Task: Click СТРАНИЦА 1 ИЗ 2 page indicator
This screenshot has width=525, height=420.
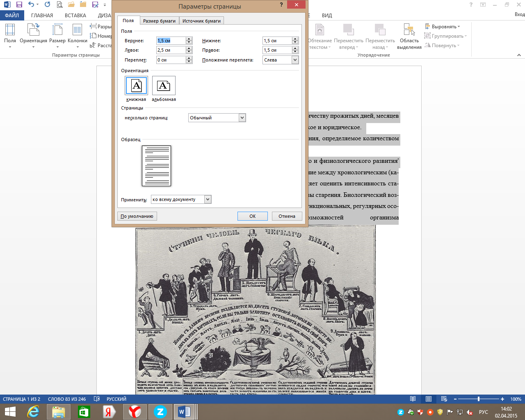Action: (22, 399)
